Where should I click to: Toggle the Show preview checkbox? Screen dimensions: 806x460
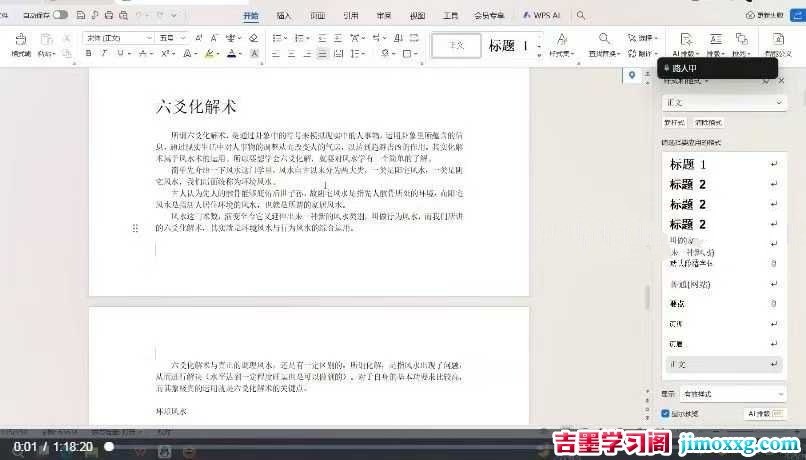tap(665, 413)
